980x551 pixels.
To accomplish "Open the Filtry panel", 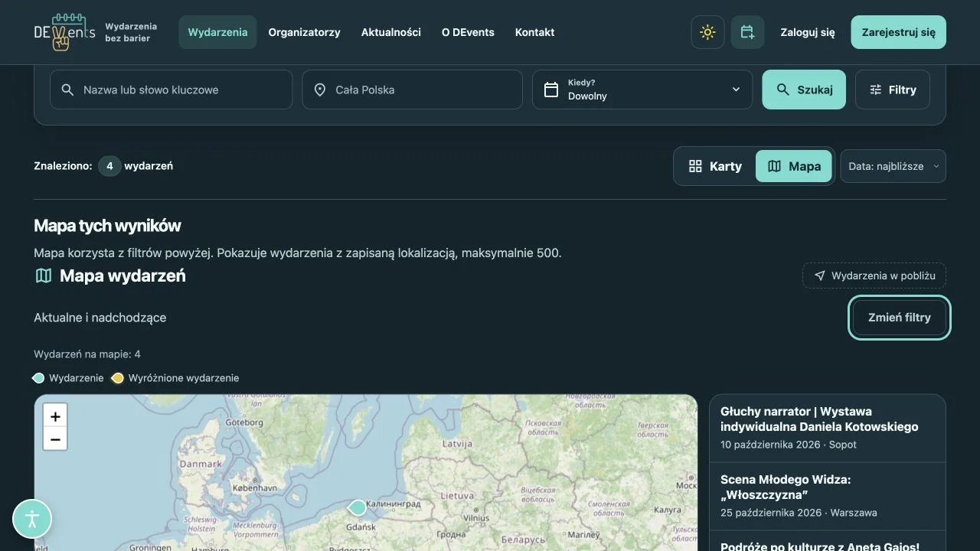I will pyautogui.click(x=893, y=90).
